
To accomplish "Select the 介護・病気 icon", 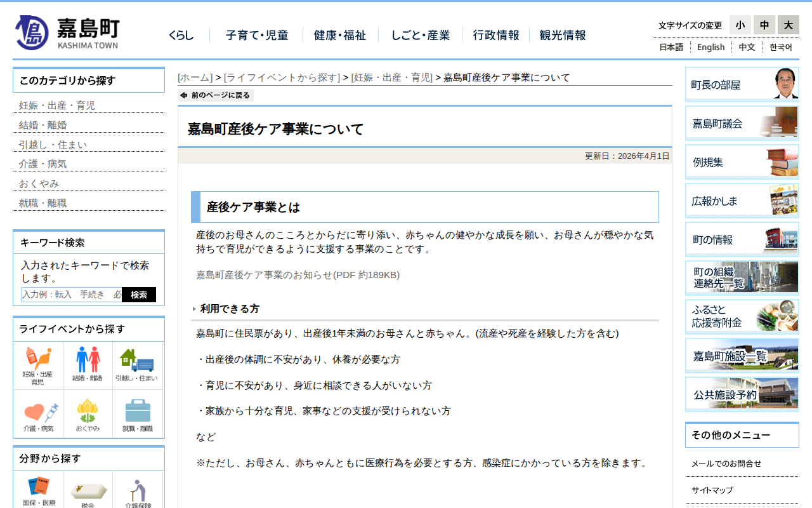I will click(x=38, y=413).
